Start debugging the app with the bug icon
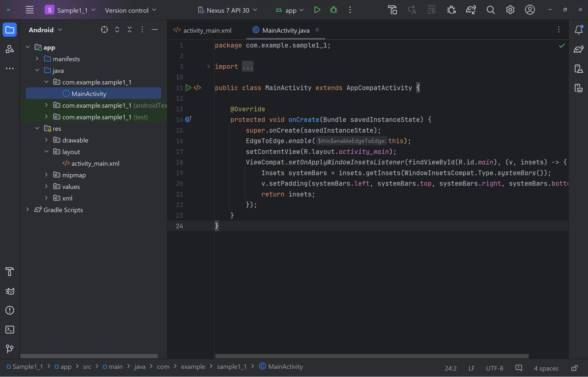Screen dimensions: 588x377 pos(333,10)
